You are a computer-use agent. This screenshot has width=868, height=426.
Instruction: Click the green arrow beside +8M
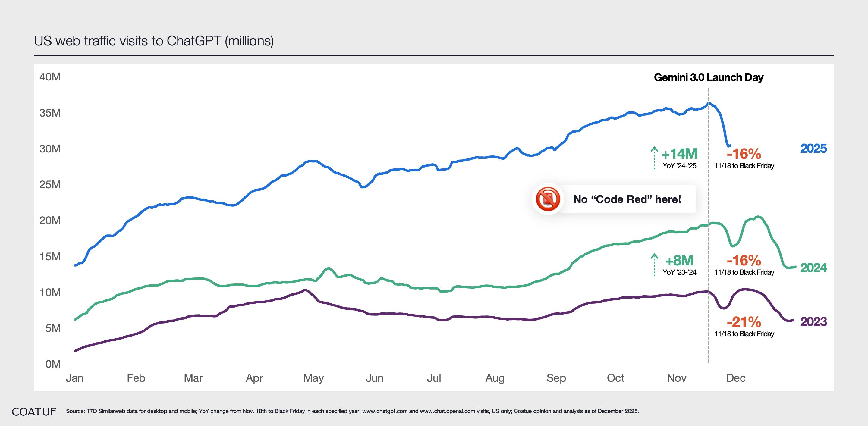(x=654, y=265)
